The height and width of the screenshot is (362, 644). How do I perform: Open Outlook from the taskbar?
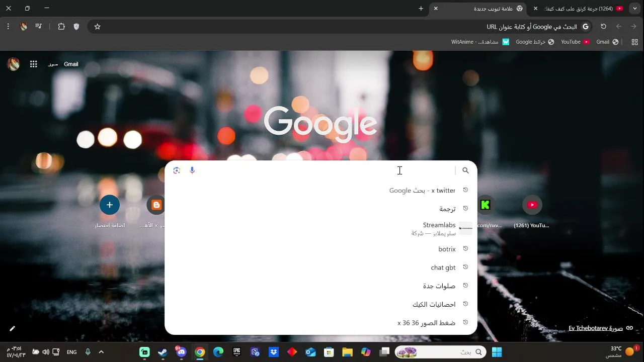[x=310, y=352]
